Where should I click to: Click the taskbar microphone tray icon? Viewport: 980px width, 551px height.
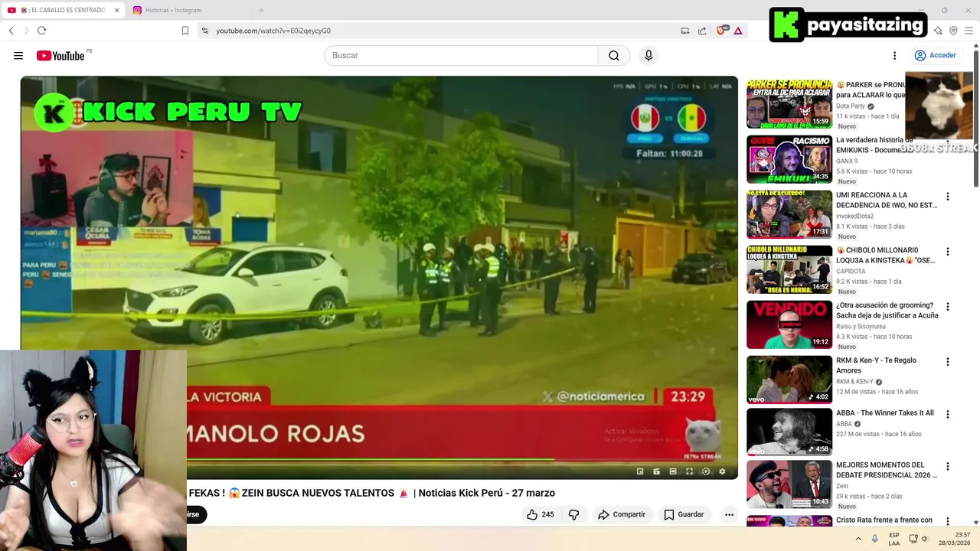click(x=875, y=539)
